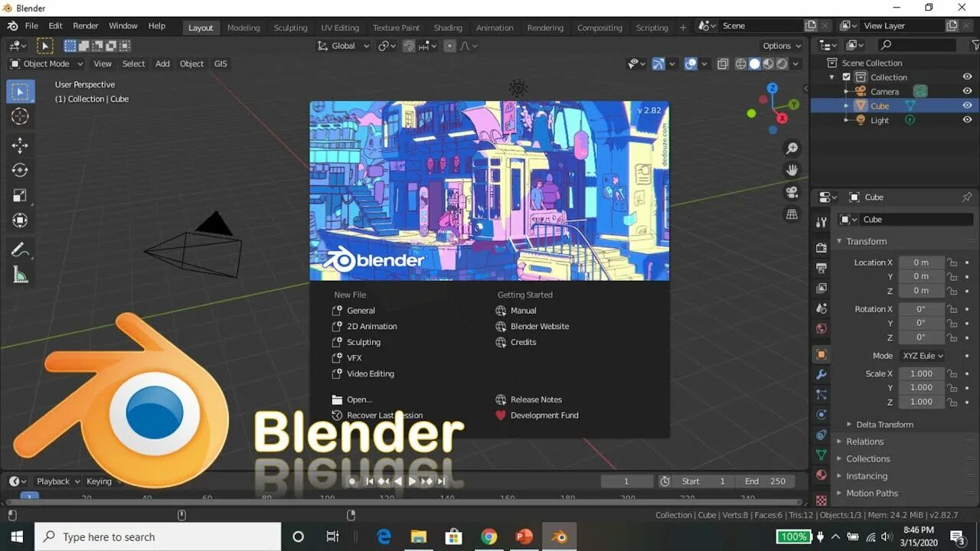
Task: Open Google Chrome from the taskbar
Action: (x=488, y=536)
